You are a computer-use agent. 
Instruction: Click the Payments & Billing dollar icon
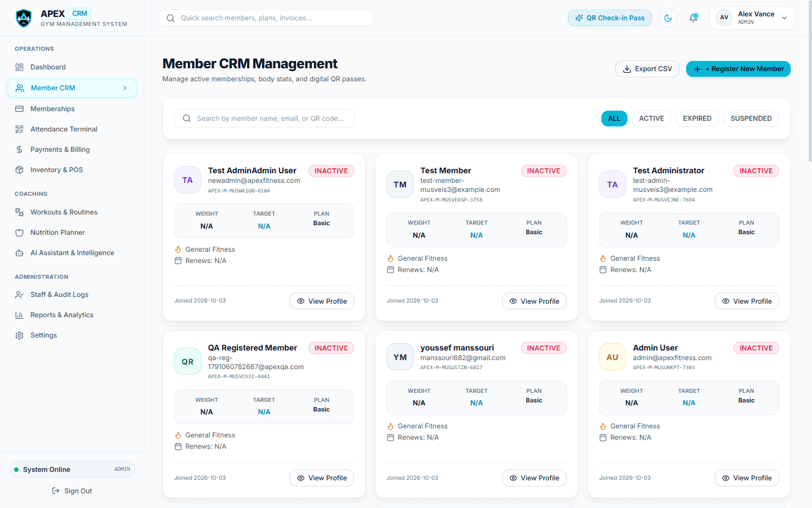coord(19,150)
